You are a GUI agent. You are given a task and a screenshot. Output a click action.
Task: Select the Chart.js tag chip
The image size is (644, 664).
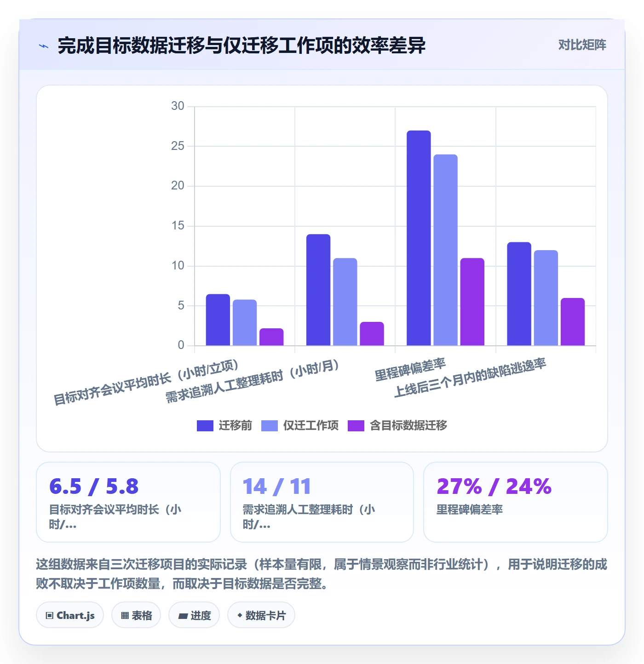70,615
